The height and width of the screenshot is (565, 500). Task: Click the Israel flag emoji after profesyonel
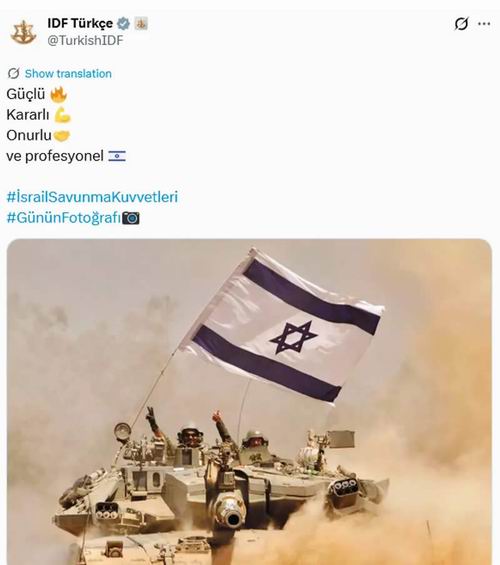(x=117, y=156)
